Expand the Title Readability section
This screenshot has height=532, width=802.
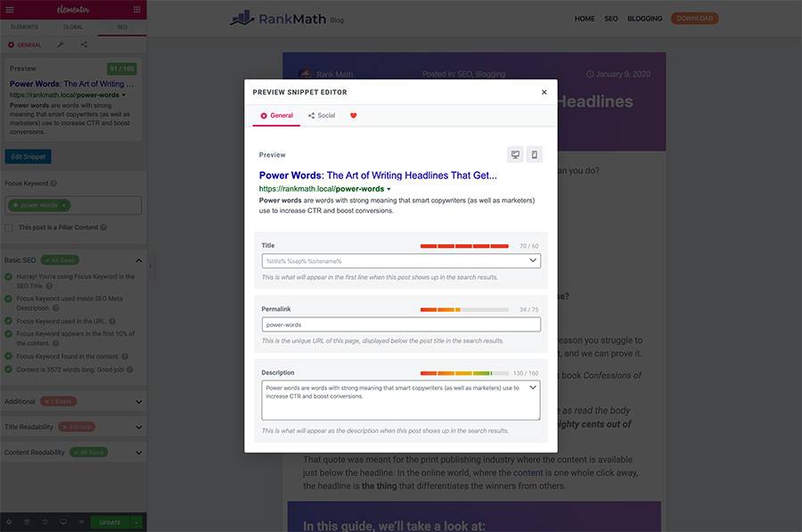pyautogui.click(x=139, y=427)
